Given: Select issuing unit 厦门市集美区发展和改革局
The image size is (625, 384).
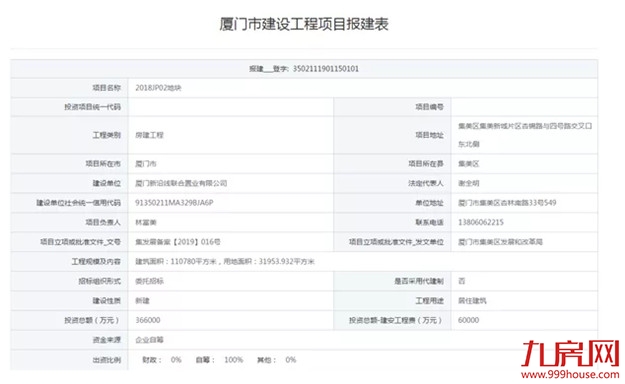Looking at the screenshot, I should point(500,242).
